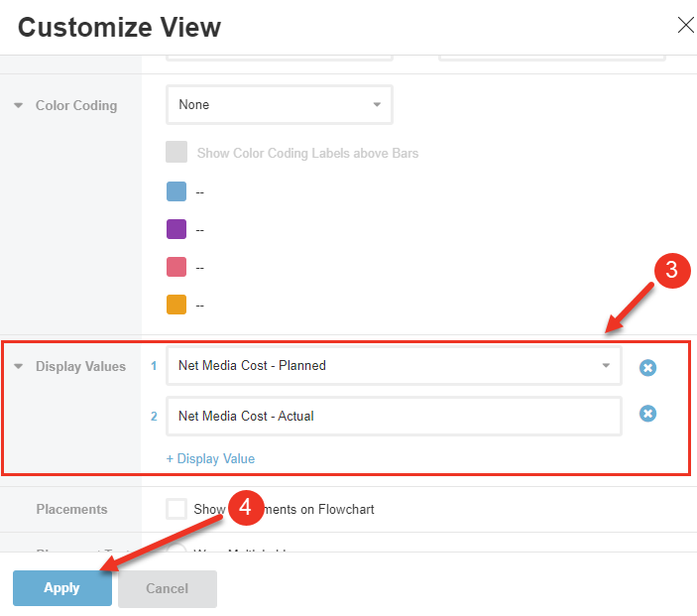Select the purple color swatch
697x616 pixels.
[x=176, y=229]
